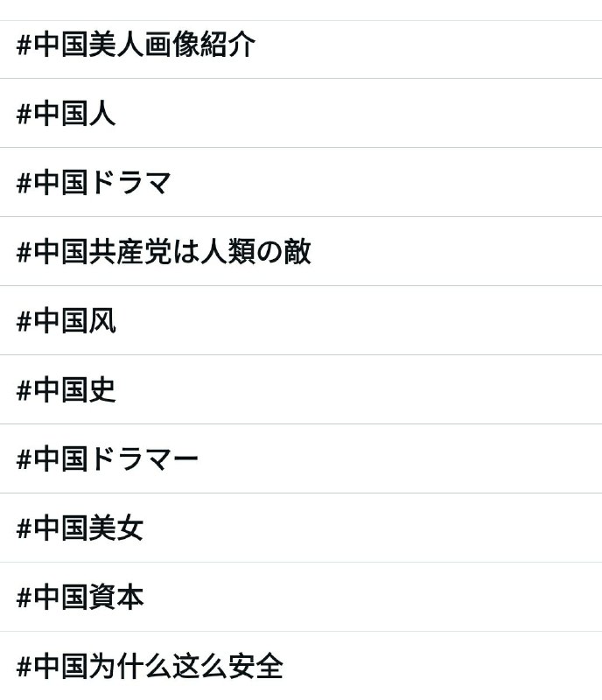The image size is (602, 700).
Task: Click the ninth entry, #中国資本
Action: coord(80,598)
